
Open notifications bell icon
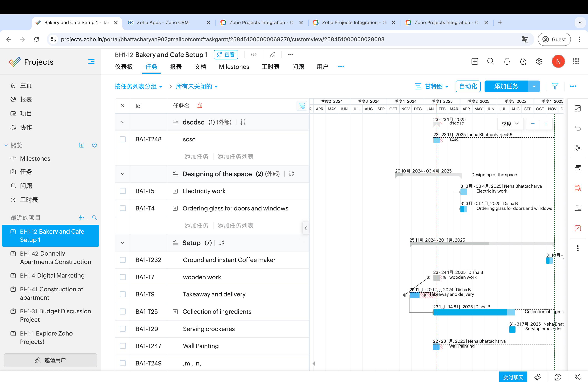pos(507,61)
